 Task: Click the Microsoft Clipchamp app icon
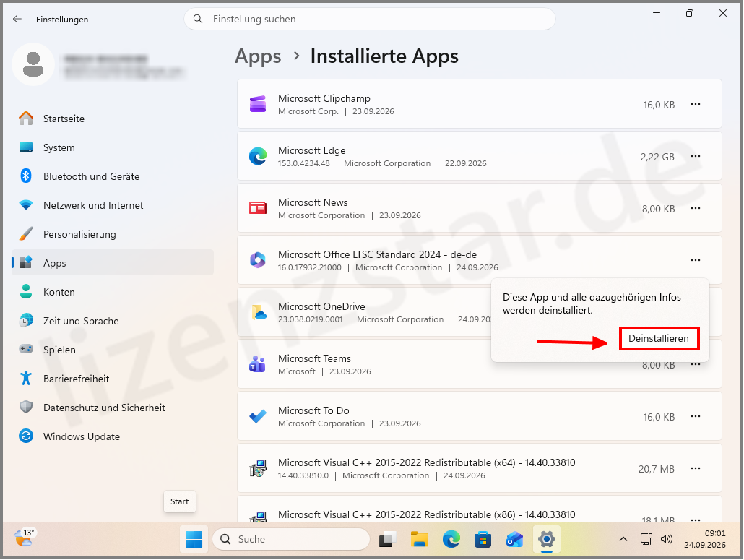coord(258,104)
